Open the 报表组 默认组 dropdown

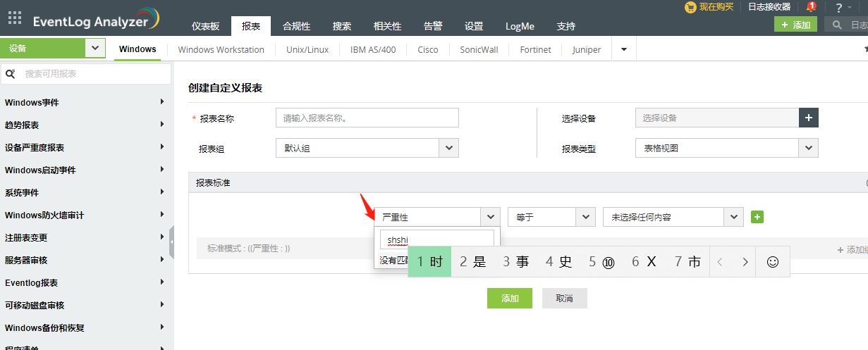(x=448, y=148)
